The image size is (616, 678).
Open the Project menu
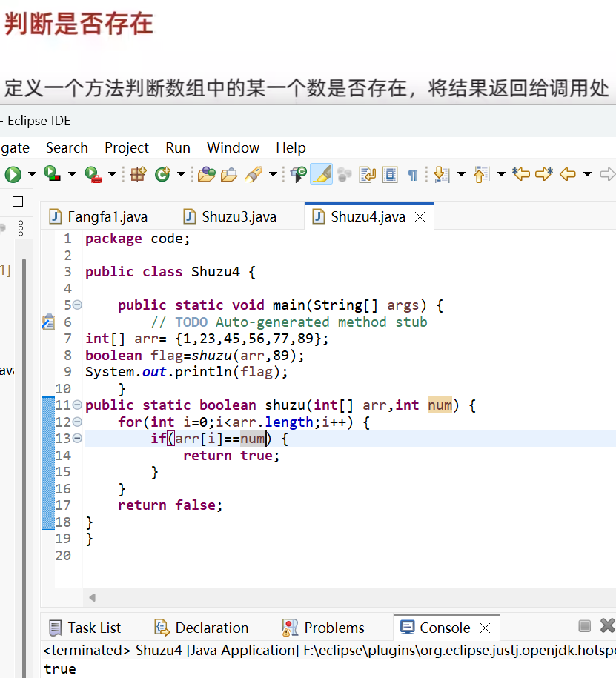click(x=127, y=148)
